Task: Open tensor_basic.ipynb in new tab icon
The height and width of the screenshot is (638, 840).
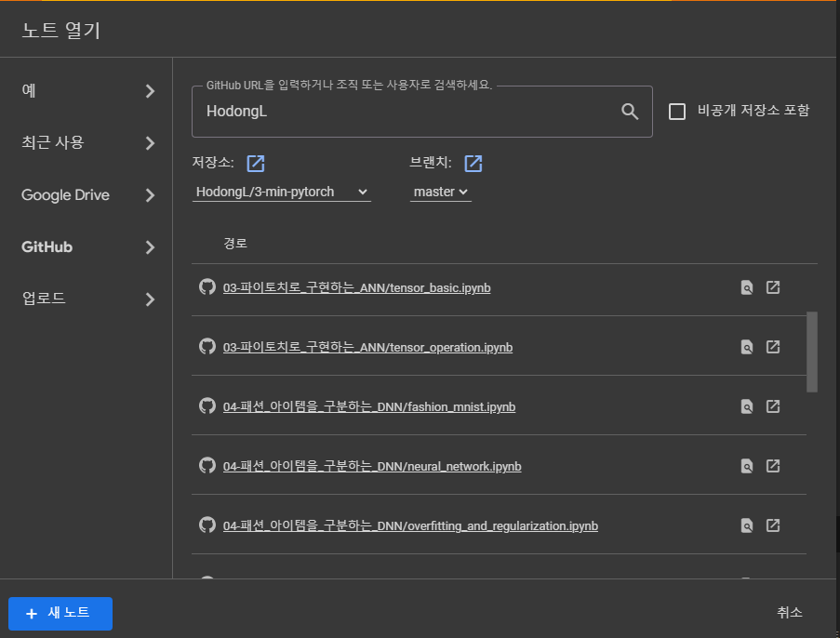Action: click(773, 287)
